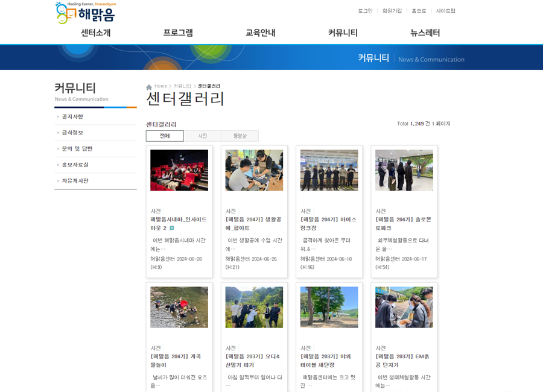Screen dimensions: 543x392
Task: Click the comment icon beside 인사이드 아웃 2
Action: 172,228
